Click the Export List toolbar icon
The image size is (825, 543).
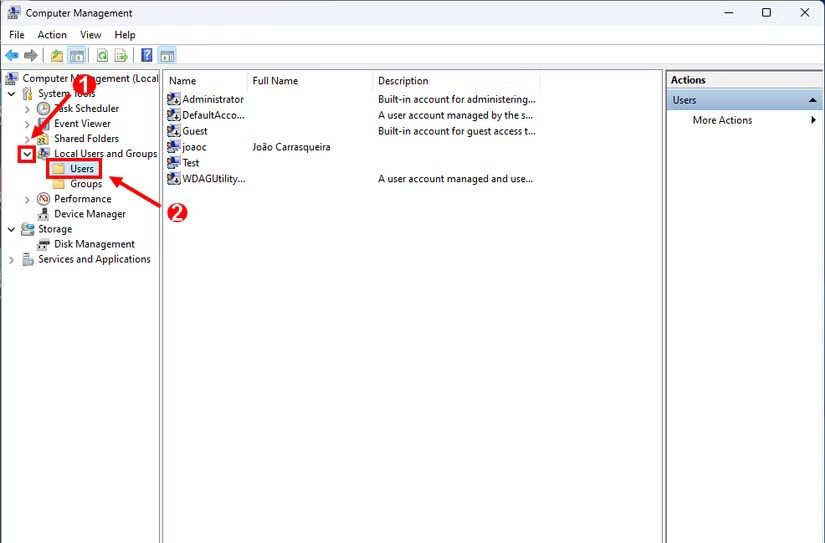(x=122, y=55)
